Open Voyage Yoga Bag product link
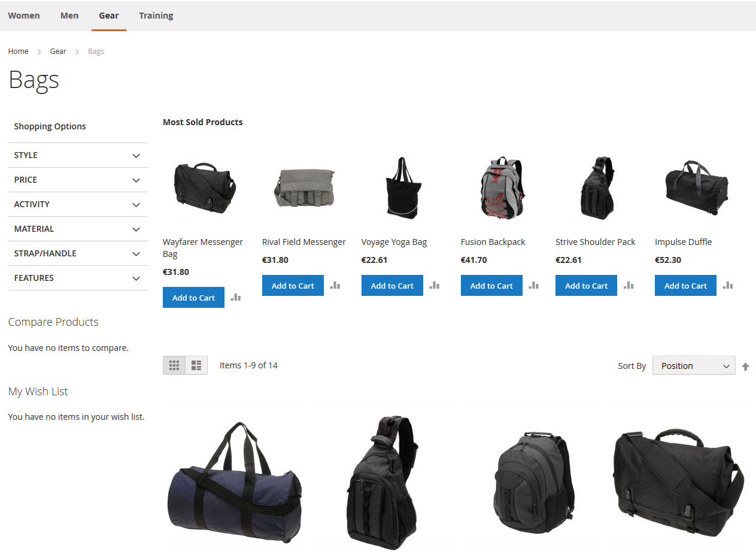Image resolution: width=756 pixels, height=554 pixels. (394, 242)
